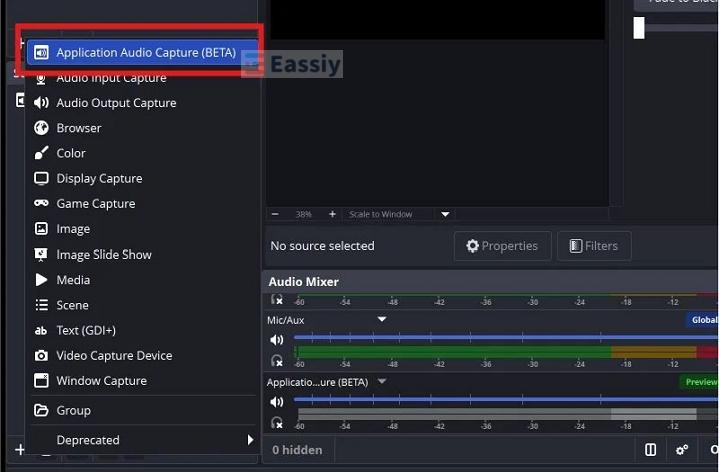Image resolution: width=719 pixels, height=472 pixels.
Task: Open source Filters
Action: tap(594, 246)
